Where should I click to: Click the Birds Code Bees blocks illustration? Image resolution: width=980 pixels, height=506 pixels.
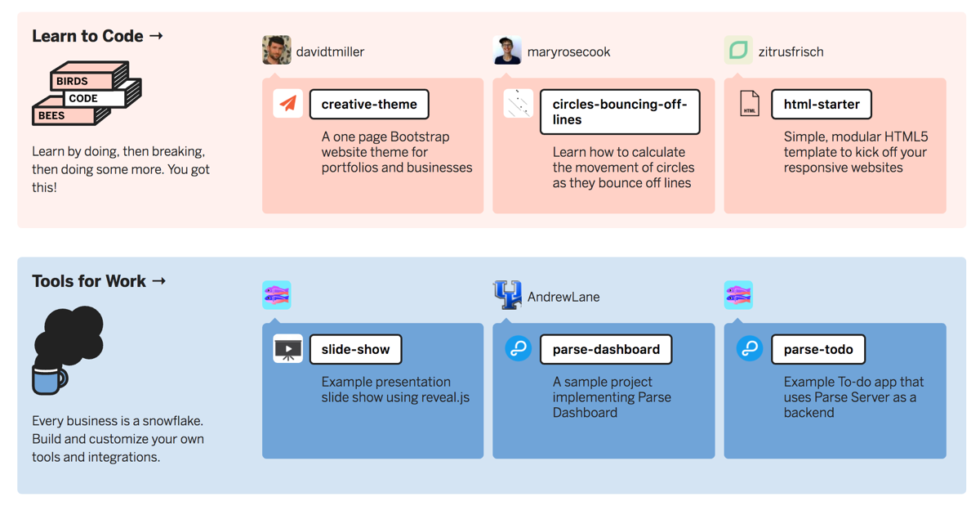(87, 93)
